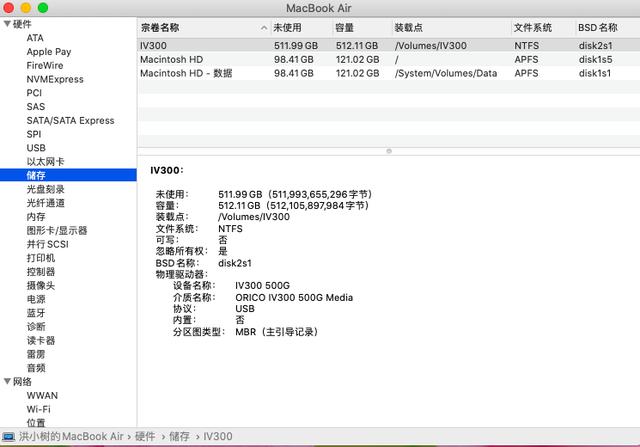
Task: Select 以太网卡 in the sidebar
Action: click(45, 162)
